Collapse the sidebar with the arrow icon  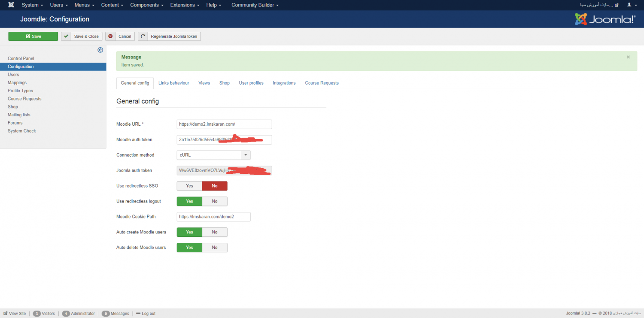click(100, 50)
